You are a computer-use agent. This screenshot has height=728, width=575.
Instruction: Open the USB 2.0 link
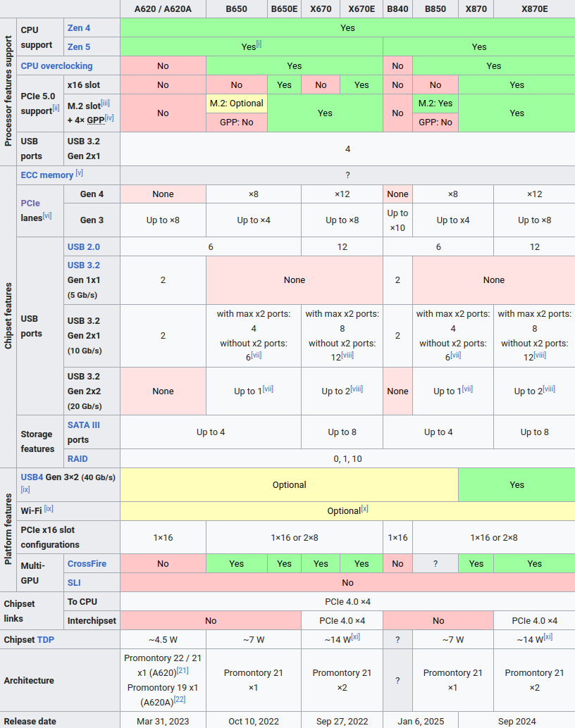pyautogui.click(x=84, y=247)
